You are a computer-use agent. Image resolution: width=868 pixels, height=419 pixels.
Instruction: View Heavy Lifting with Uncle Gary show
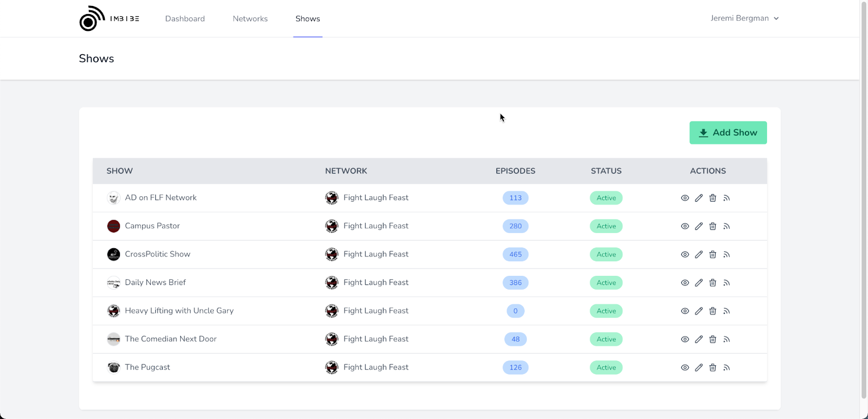(685, 311)
